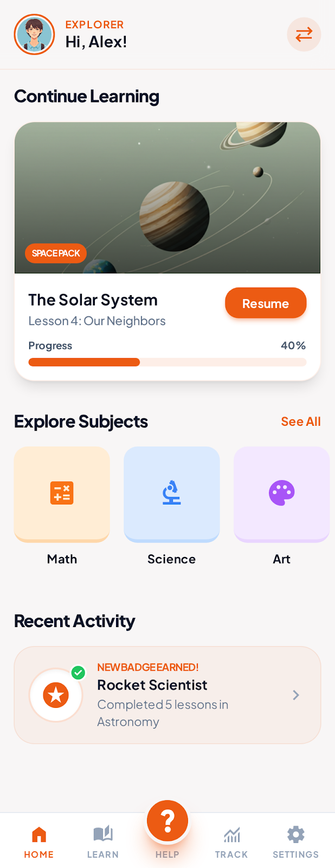Open the Art palette icon
The image size is (335, 868).
tap(281, 493)
